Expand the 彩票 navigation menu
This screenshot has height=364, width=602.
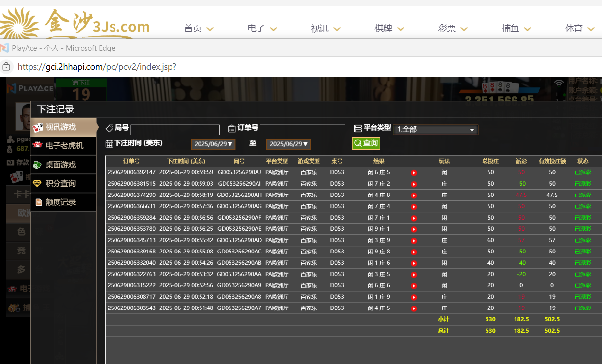[x=453, y=28]
